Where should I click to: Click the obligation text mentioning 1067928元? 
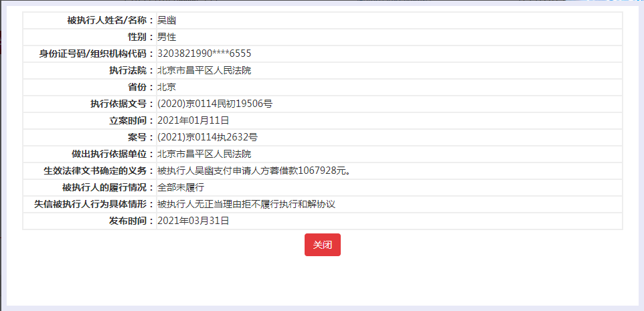254,171
